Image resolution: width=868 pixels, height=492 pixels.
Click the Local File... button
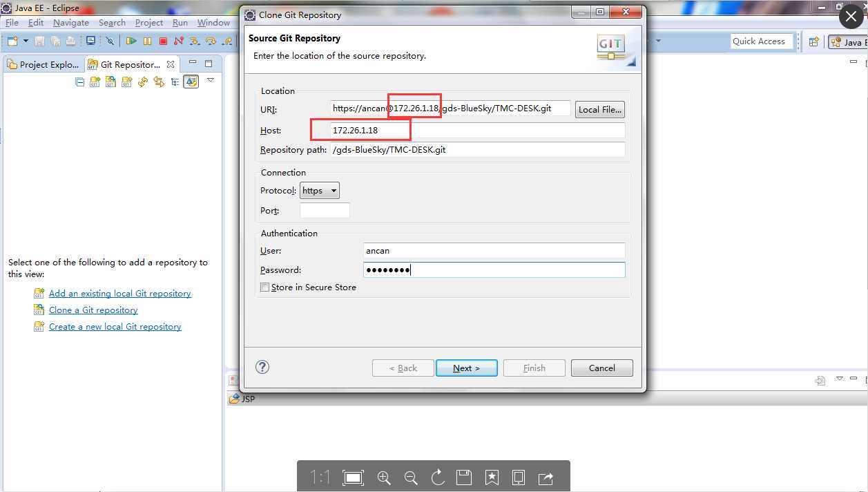599,109
